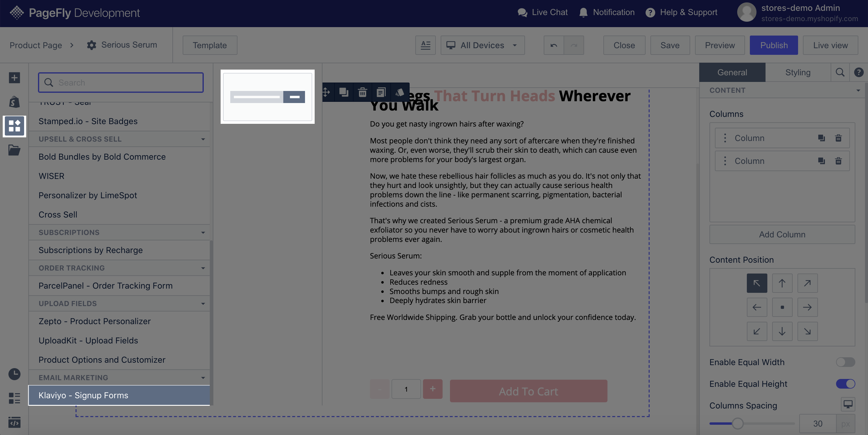Open inspector help question mark icon
868x435 pixels.
859,72
